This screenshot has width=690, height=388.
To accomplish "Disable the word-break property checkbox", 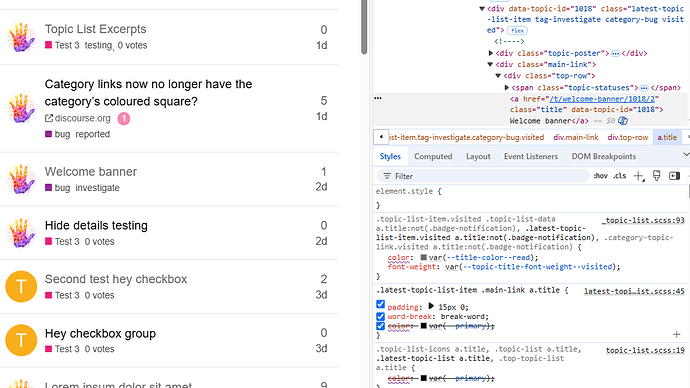I will (x=381, y=316).
